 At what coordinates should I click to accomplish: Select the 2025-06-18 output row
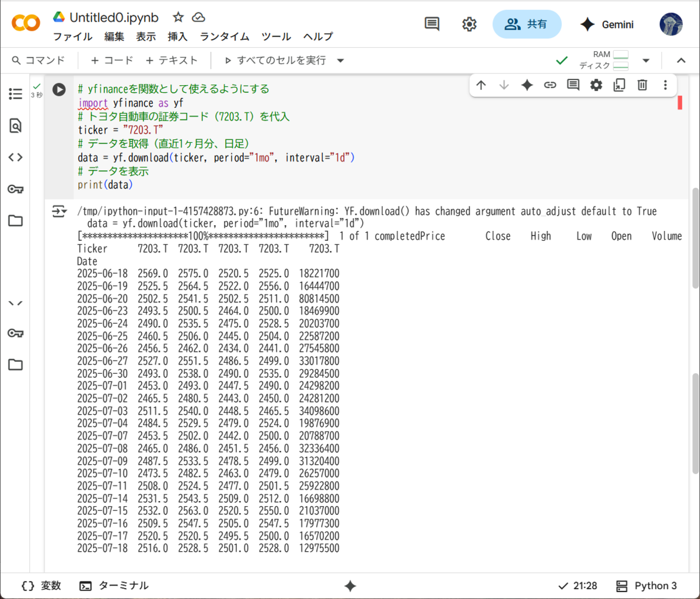point(208,274)
